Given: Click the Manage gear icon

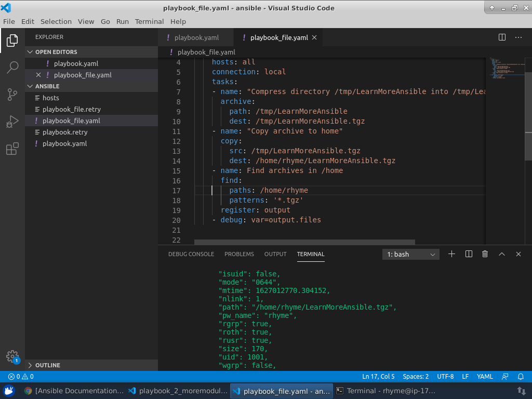Looking at the screenshot, I should (x=12, y=356).
